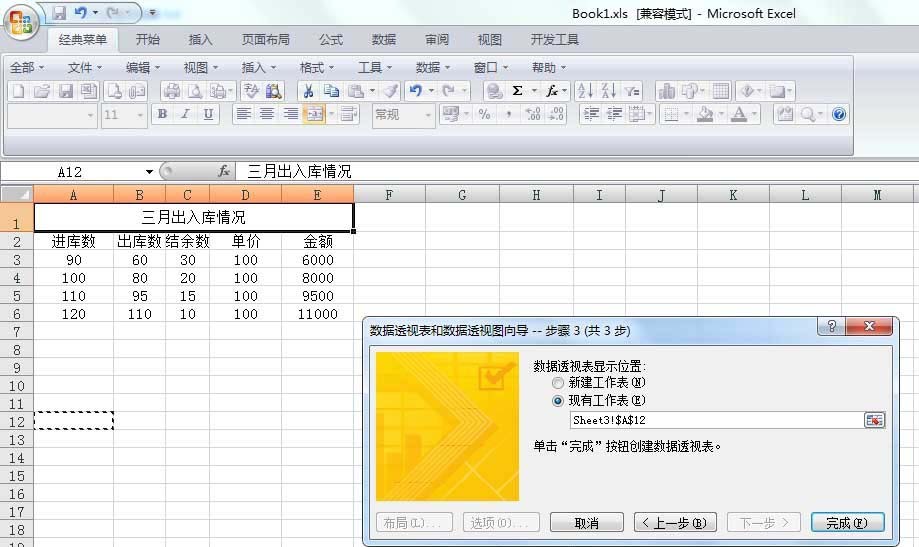Screen dimensions: 919x547
Task: Click Sort Descending Z-A icon
Action: [x=608, y=91]
